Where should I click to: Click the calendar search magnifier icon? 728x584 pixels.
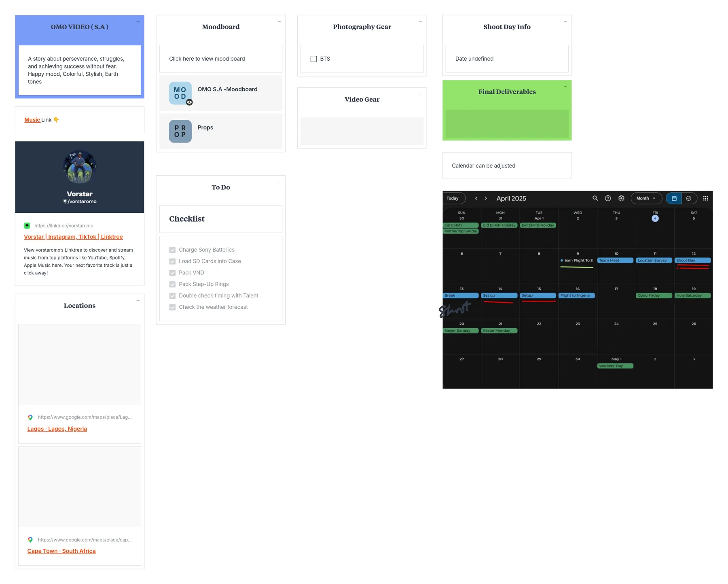[595, 198]
